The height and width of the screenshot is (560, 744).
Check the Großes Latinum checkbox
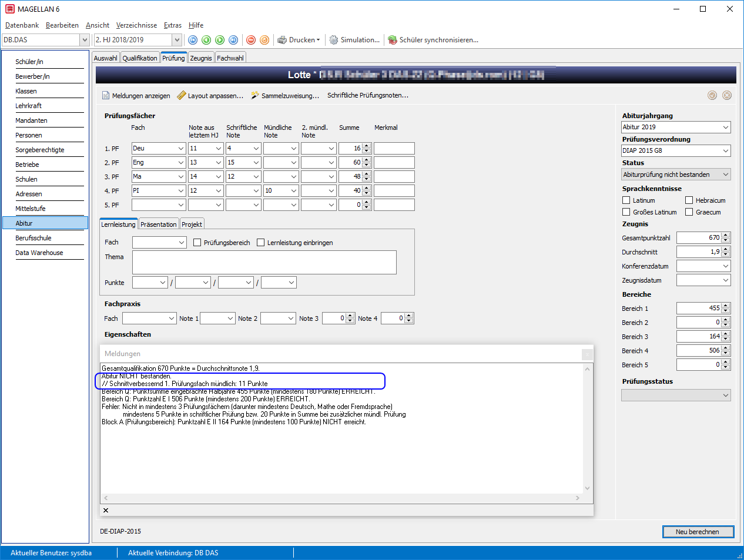click(x=626, y=212)
